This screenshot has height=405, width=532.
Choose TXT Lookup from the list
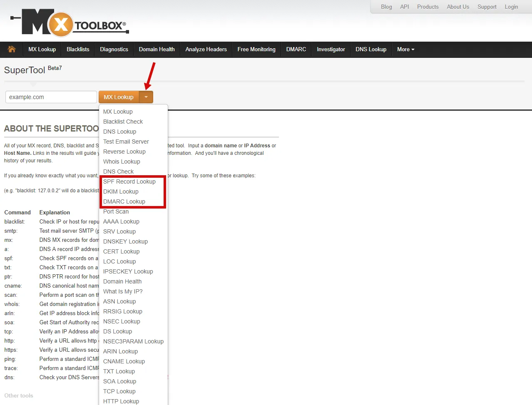(119, 371)
